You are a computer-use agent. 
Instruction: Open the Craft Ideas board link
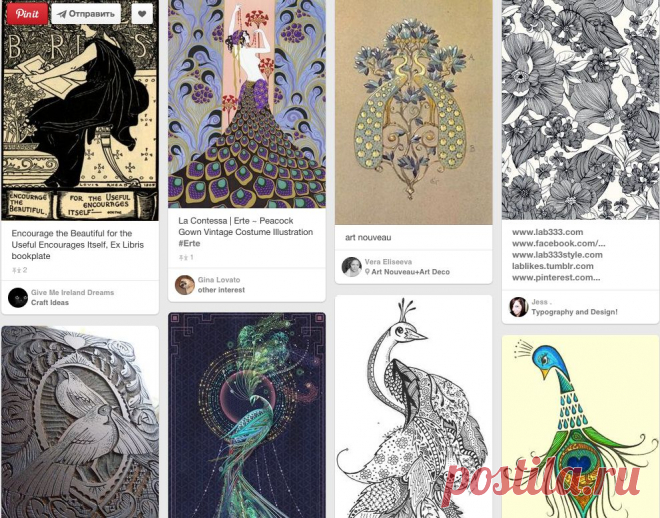click(x=50, y=303)
